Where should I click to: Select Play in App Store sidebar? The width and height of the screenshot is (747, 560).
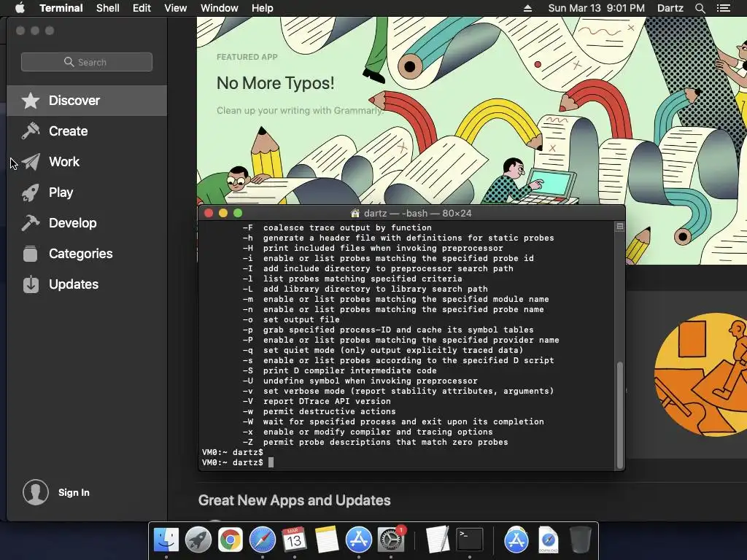tap(87, 192)
